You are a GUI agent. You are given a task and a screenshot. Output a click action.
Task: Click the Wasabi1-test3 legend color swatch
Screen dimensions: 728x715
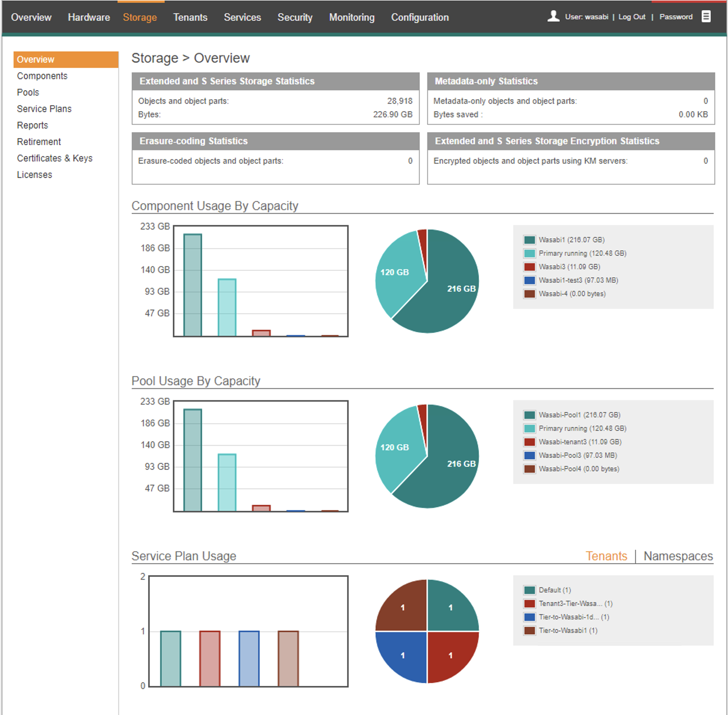click(529, 280)
